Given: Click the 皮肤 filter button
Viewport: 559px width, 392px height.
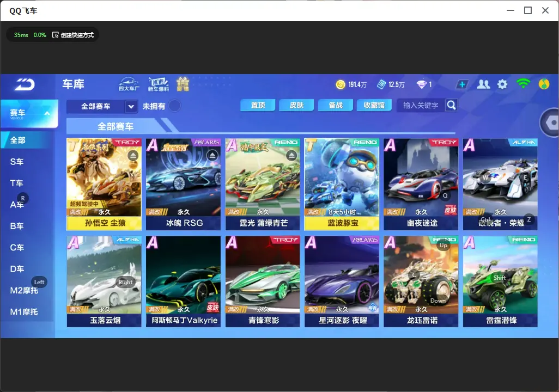Looking at the screenshot, I should pyautogui.click(x=296, y=105).
